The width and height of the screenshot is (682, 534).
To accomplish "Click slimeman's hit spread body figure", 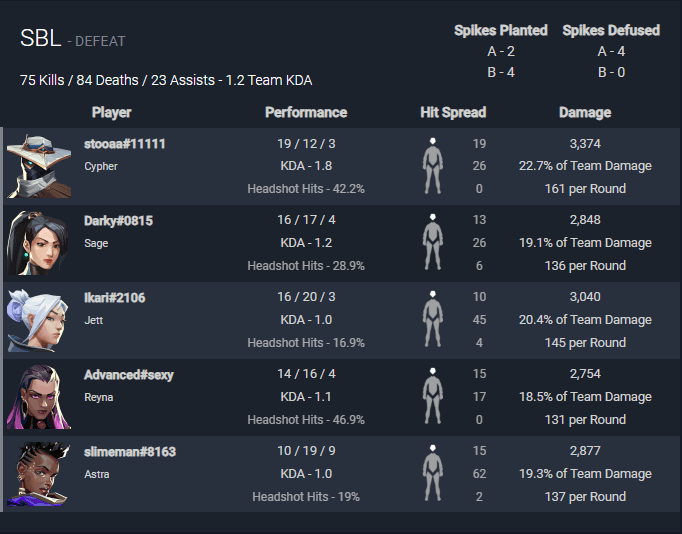I will pos(433,473).
